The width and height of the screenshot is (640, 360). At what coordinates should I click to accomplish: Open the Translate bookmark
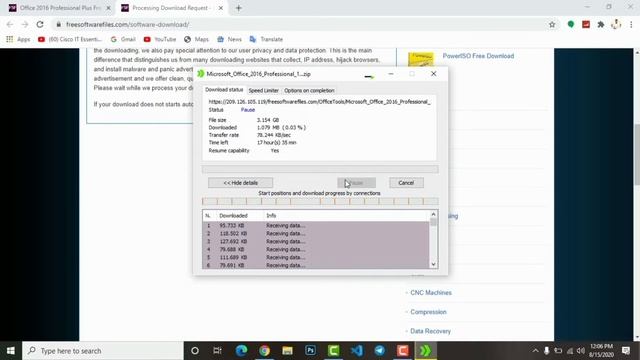[266, 39]
